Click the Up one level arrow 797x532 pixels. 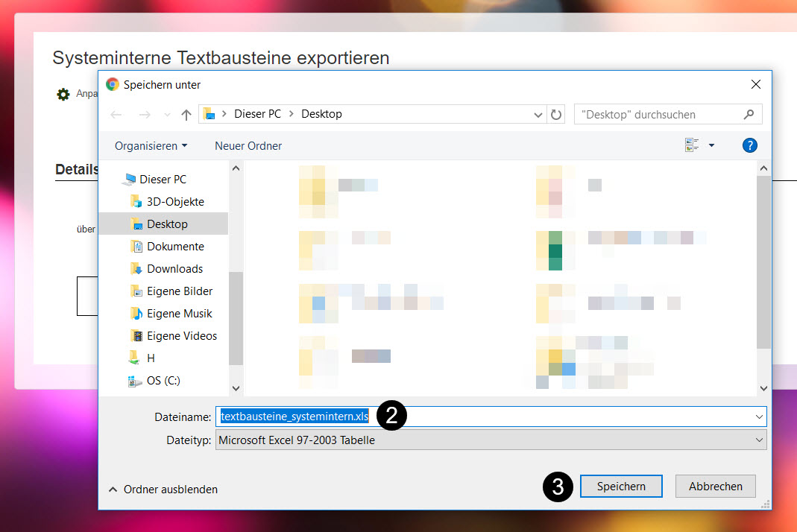point(186,115)
